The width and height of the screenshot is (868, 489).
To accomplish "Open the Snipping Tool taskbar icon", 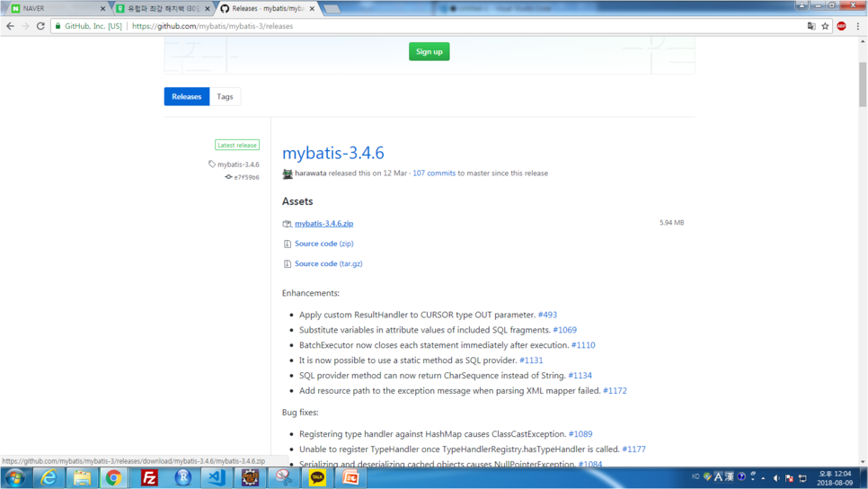I will 283,477.
